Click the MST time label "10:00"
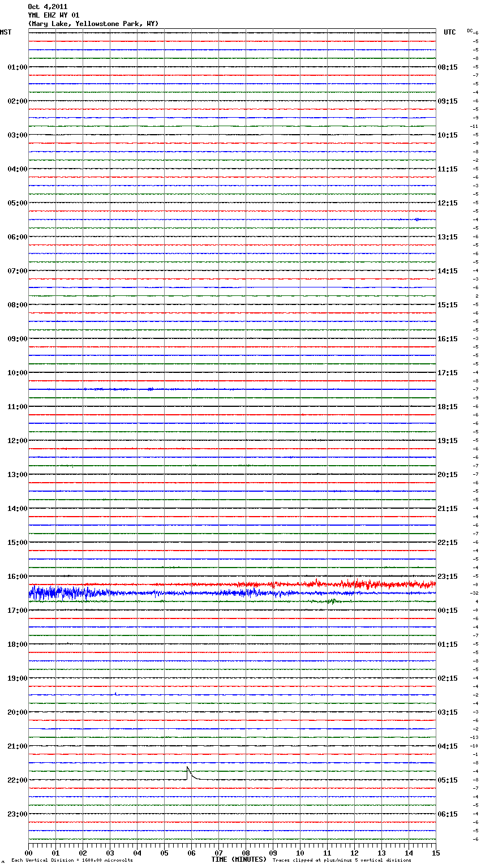The height and width of the screenshot is (868, 481). [18, 373]
